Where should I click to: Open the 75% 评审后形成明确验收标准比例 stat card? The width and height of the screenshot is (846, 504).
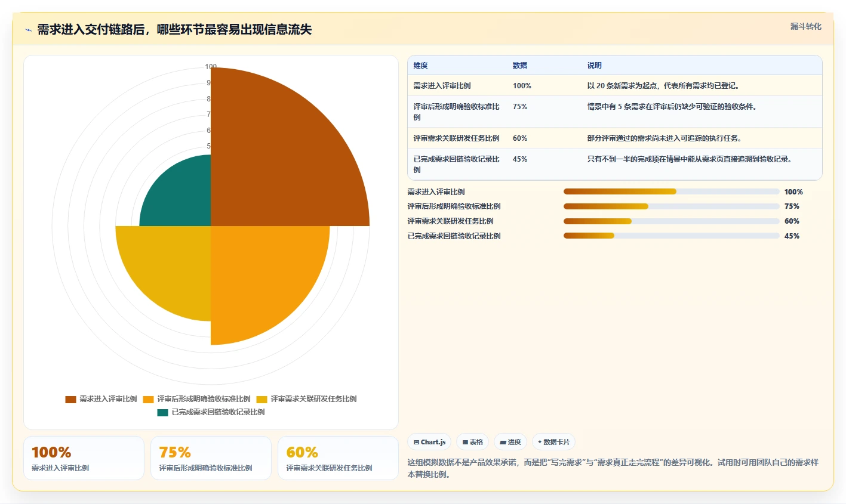coord(211,458)
